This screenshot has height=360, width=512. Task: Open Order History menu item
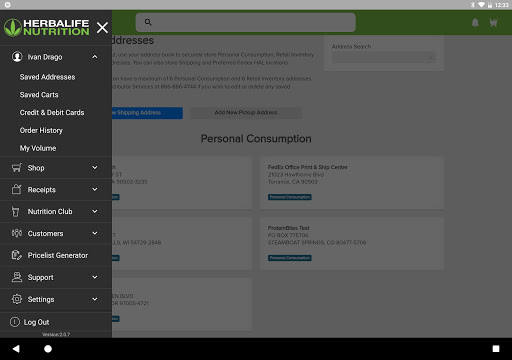[x=41, y=130]
